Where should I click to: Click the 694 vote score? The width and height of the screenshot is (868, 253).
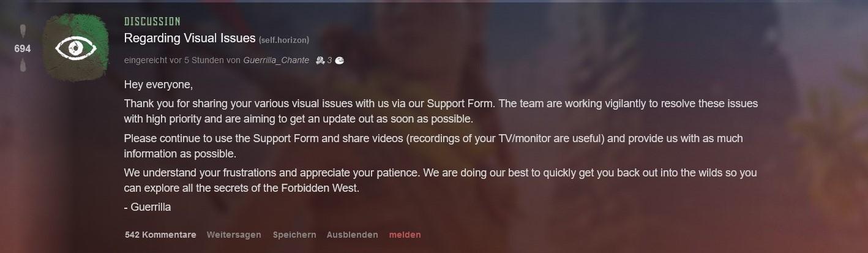[x=23, y=48]
